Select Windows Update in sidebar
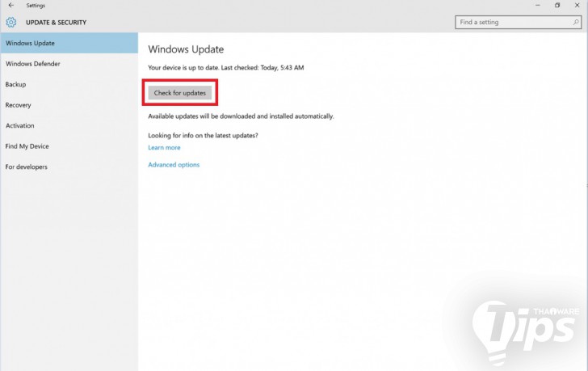This screenshot has width=588, height=371. click(69, 43)
